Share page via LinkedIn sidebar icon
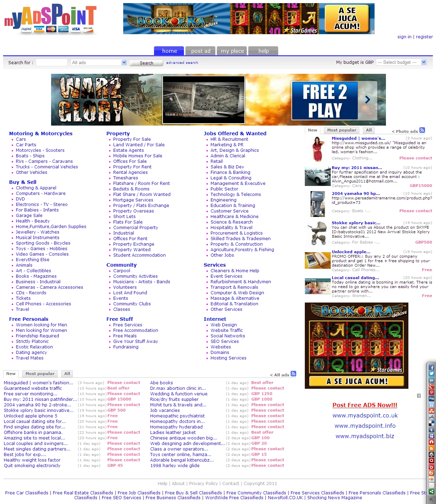The width and height of the screenshot is (436, 504). pos(432,380)
